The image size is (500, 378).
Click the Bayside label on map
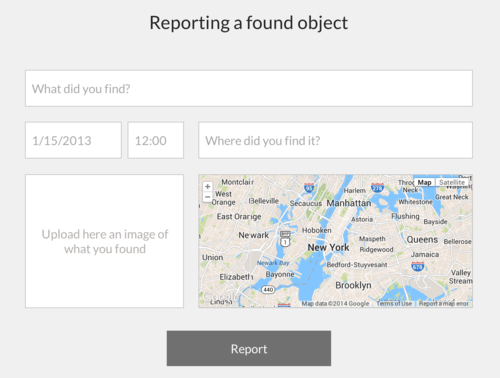(x=435, y=221)
